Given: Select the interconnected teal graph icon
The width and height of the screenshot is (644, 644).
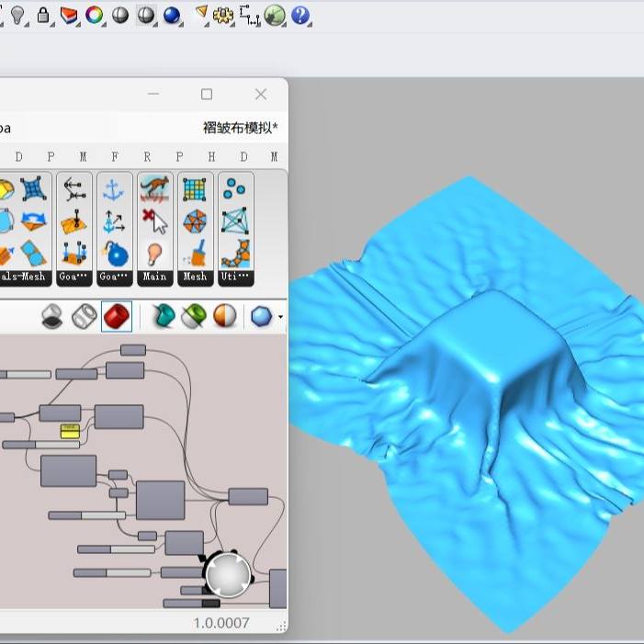Looking at the screenshot, I should pos(235,221).
